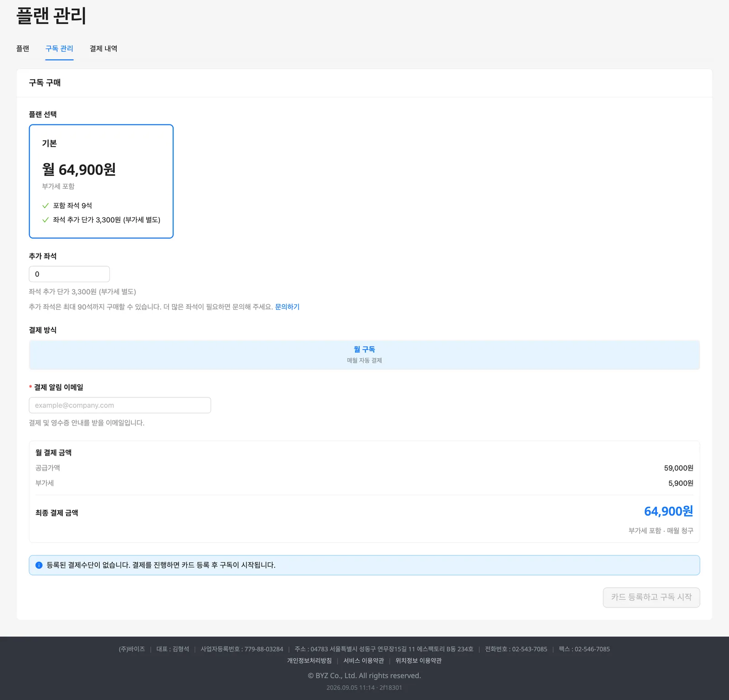Click the 플랜 관리 page title
This screenshot has width=729, height=700.
[51, 15]
